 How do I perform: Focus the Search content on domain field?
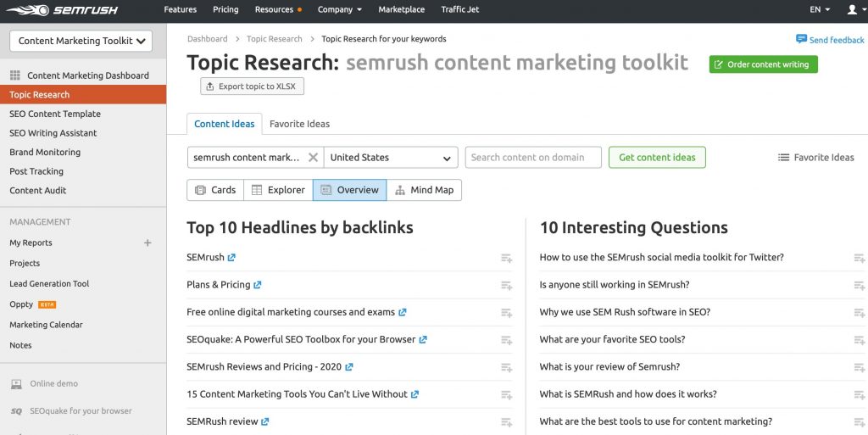533,157
